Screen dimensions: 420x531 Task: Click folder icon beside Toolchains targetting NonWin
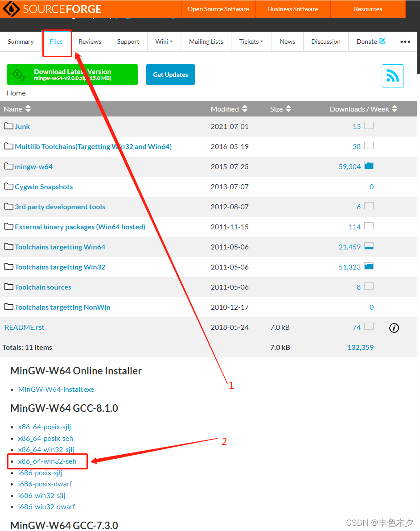pyautogui.click(x=9, y=307)
